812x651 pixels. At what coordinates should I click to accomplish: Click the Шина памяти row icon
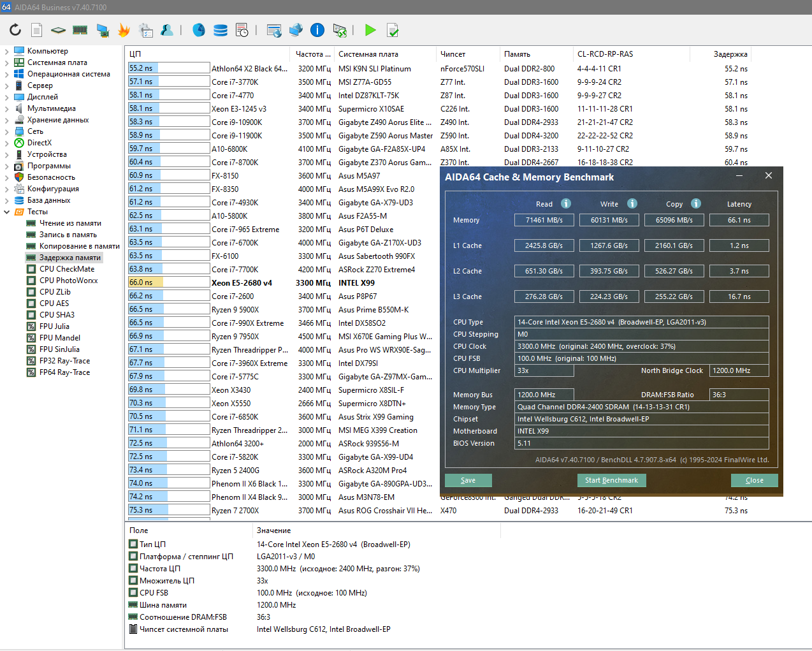133,604
